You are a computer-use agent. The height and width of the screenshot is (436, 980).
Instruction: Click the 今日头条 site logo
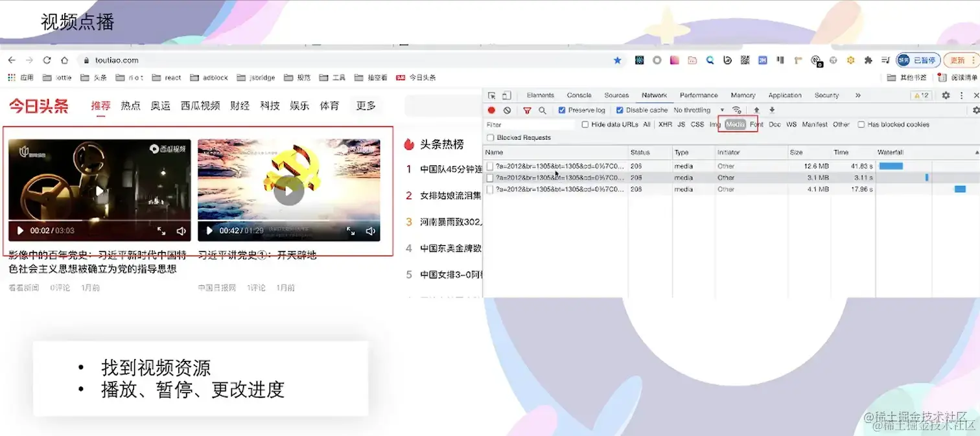click(x=38, y=106)
